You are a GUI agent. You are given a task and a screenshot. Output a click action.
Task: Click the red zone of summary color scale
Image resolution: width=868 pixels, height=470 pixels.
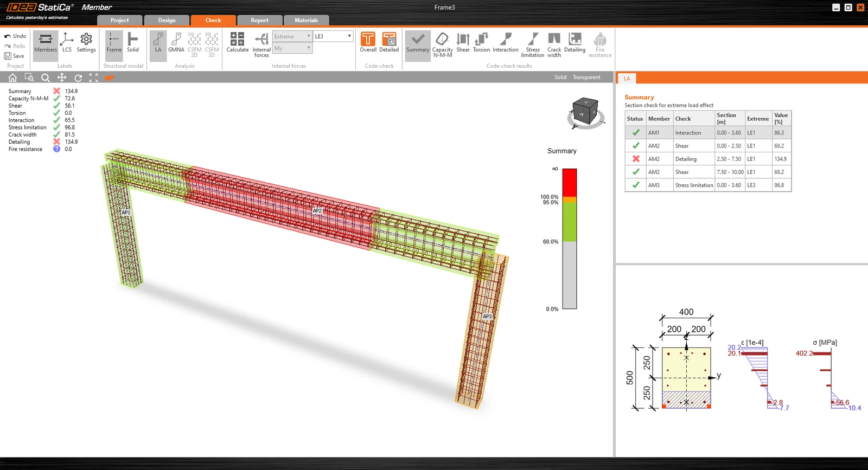(570, 183)
